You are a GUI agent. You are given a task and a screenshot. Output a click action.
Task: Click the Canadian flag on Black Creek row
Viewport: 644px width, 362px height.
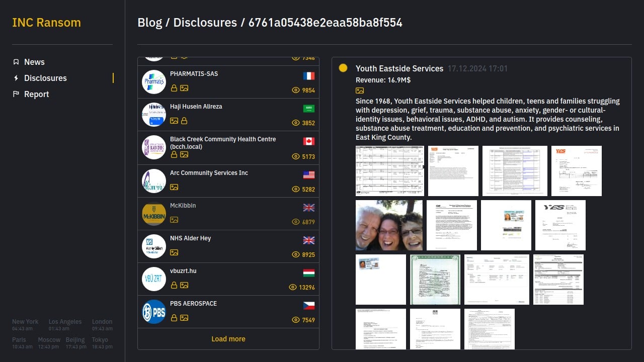[309, 141]
